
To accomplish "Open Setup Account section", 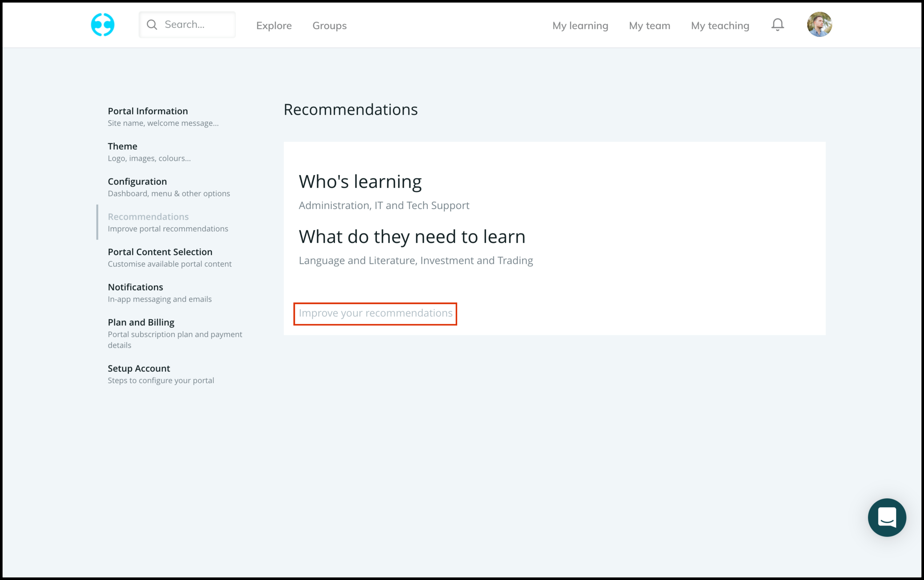I will click(139, 369).
